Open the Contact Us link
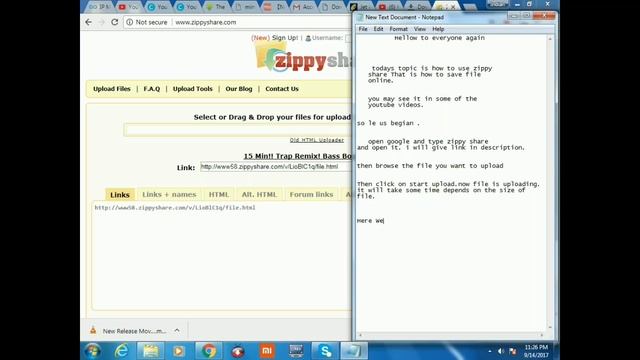Image resolution: width=640 pixels, height=360 pixels. [x=282, y=89]
